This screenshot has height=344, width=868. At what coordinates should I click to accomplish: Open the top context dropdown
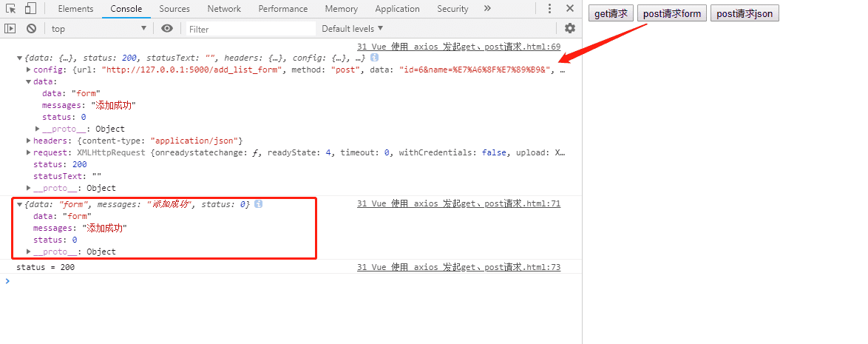[x=99, y=28]
